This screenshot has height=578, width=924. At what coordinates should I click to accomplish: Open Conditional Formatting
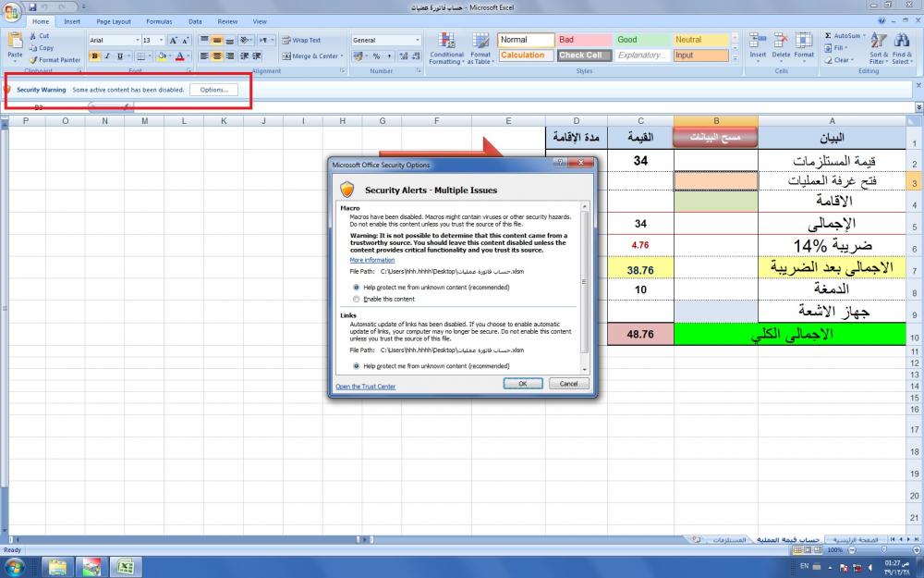click(446, 48)
